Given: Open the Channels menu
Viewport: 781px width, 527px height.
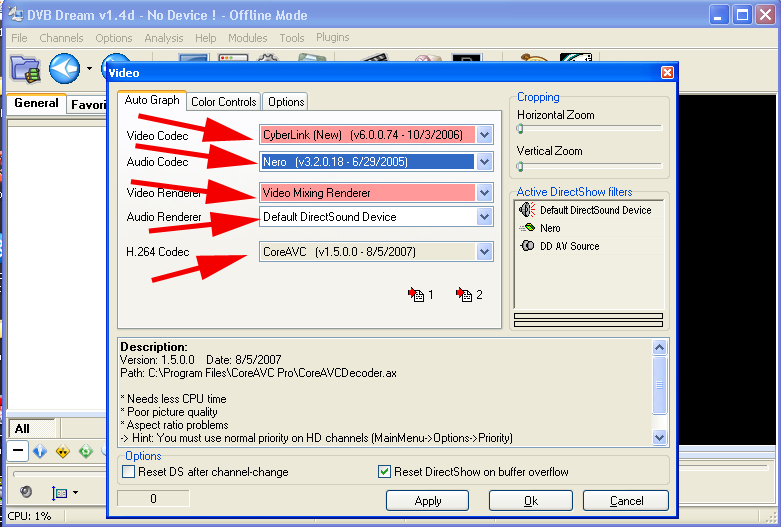Looking at the screenshot, I should [x=61, y=38].
